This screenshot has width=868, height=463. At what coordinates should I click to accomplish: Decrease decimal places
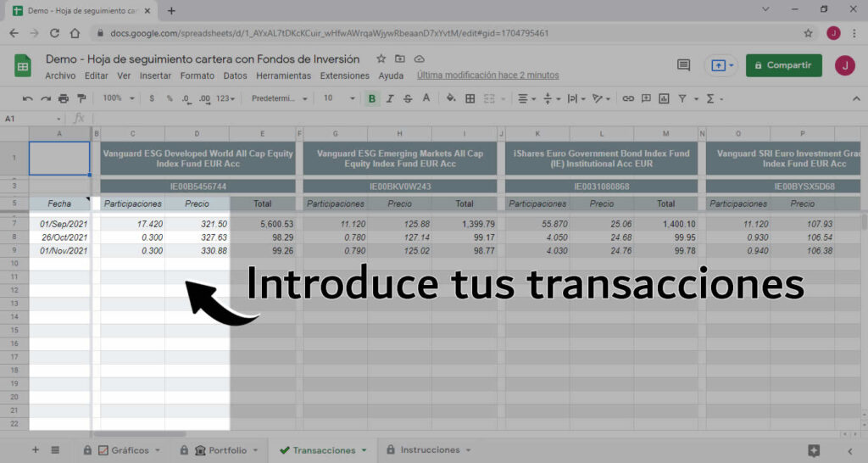click(x=186, y=98)
